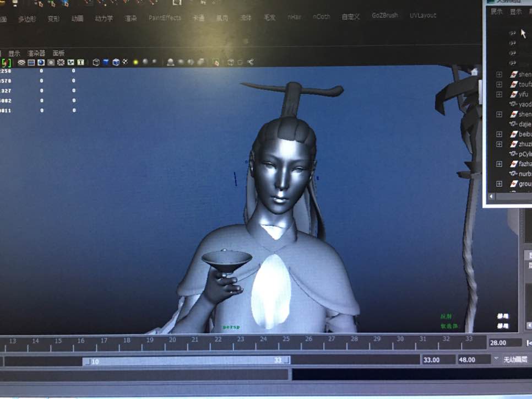Toggle wireframe on shaded cube icon
532x399 pixels.
pos(116,62)
